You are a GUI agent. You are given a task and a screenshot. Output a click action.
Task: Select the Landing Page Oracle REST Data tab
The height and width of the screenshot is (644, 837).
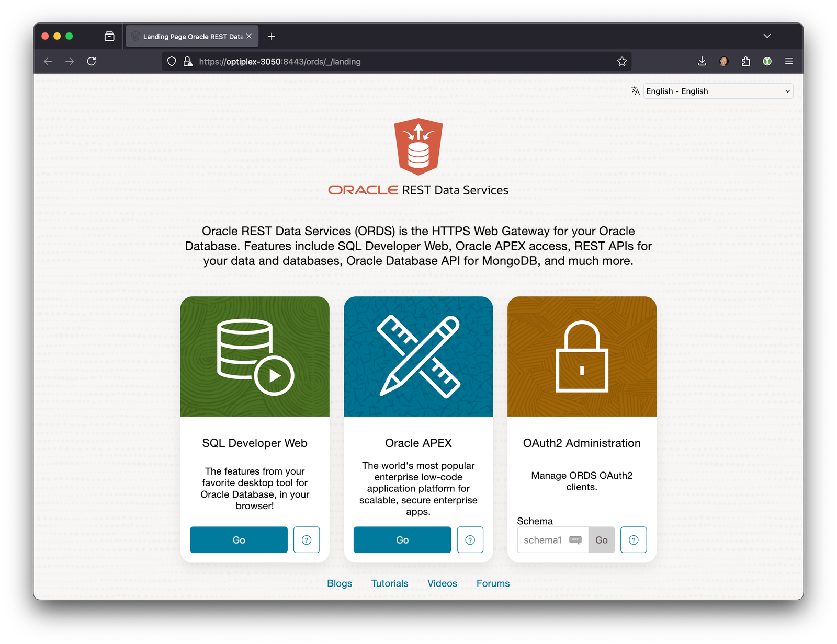(192, 36)
